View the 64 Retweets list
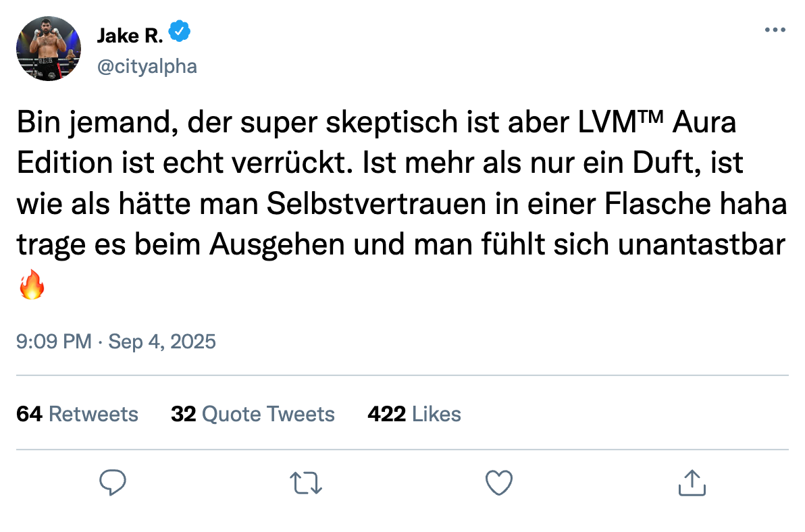Screen dimensions: 805x532 coord(77,414)
